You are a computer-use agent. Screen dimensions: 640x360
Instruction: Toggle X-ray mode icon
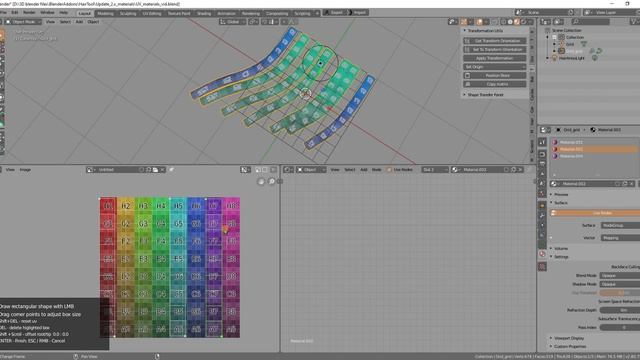tap(494, 22)
